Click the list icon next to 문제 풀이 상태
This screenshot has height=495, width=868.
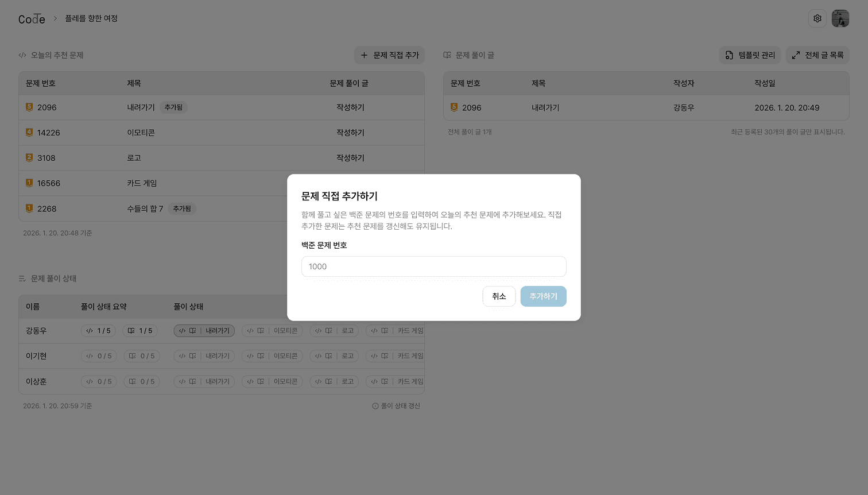click(x=21, y=279)
